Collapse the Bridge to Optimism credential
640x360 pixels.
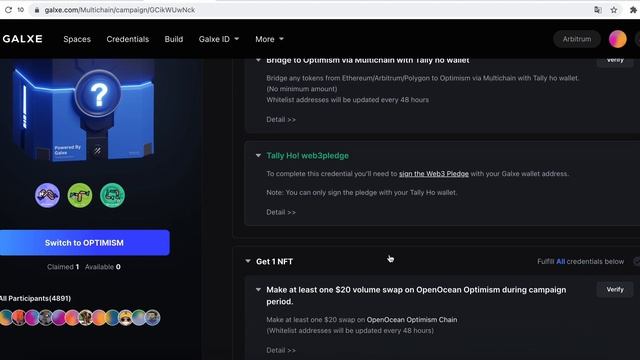[x=258, y=60]
